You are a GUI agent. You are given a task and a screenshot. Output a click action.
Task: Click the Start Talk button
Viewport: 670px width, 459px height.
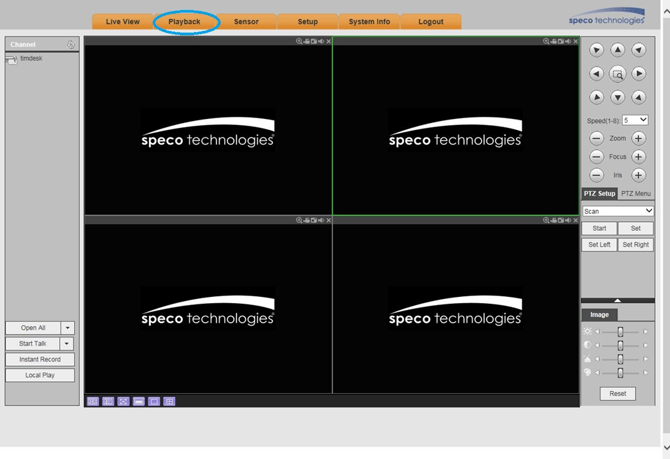tap(32, 344)
